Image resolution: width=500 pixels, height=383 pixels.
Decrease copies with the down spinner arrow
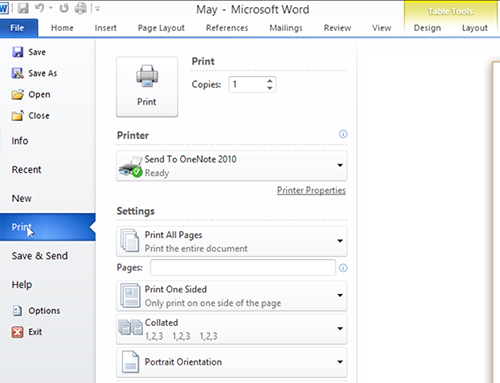(x=270, y=88)
